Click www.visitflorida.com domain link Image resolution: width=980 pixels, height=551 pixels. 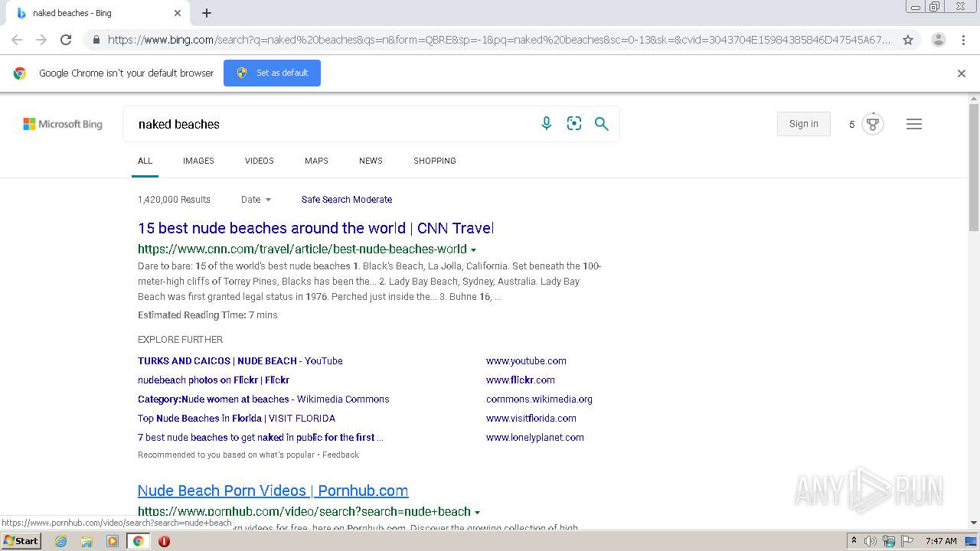[531, 419]
